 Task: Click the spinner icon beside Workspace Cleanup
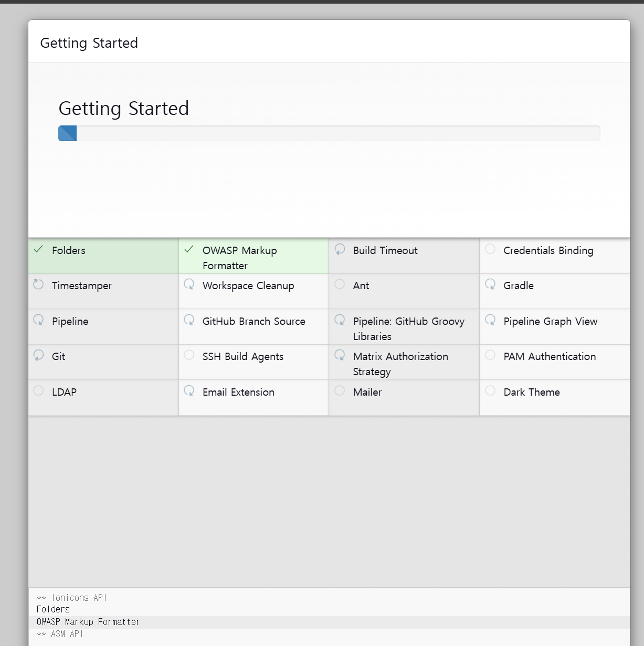coord(189,284)
